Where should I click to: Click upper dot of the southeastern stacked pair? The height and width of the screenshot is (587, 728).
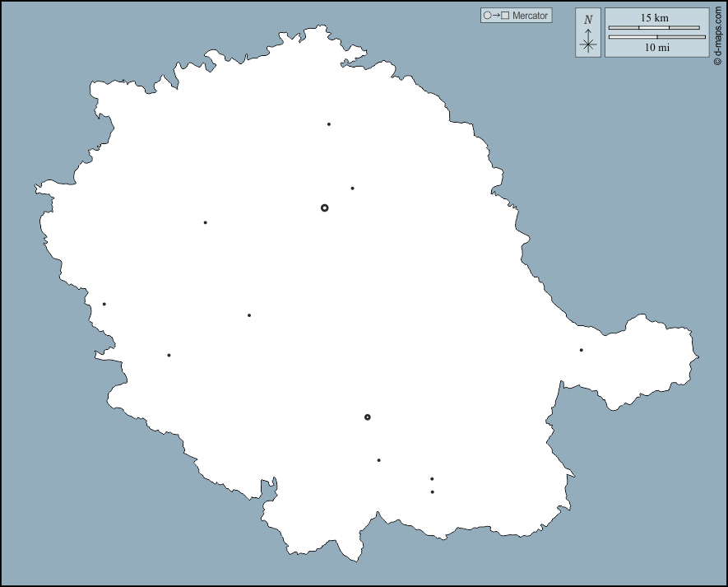pyautogui.click(x=432, y=479)
